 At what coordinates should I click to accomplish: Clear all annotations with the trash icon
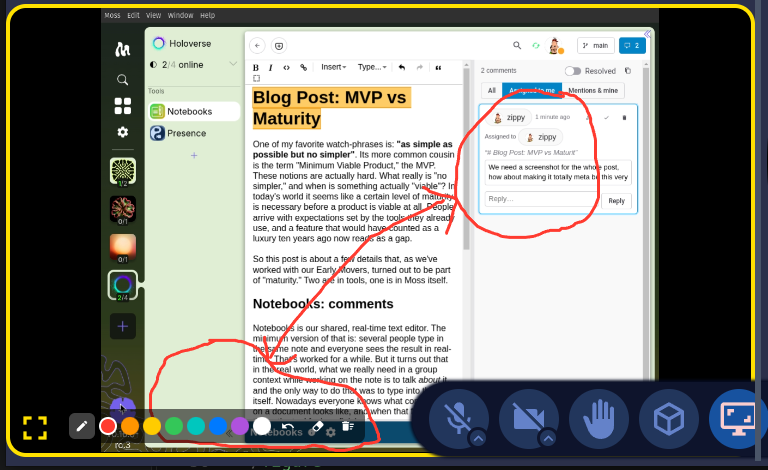[x=347, y=426]
